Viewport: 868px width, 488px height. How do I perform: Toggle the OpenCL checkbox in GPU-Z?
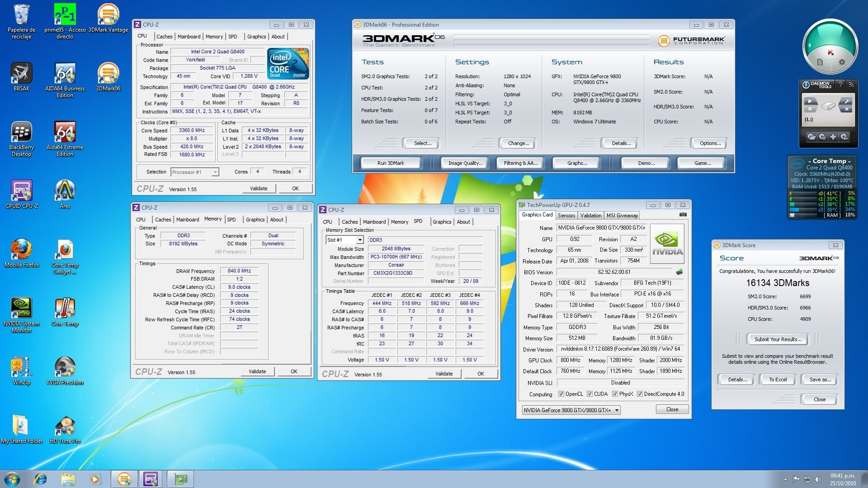pos(561,394)
